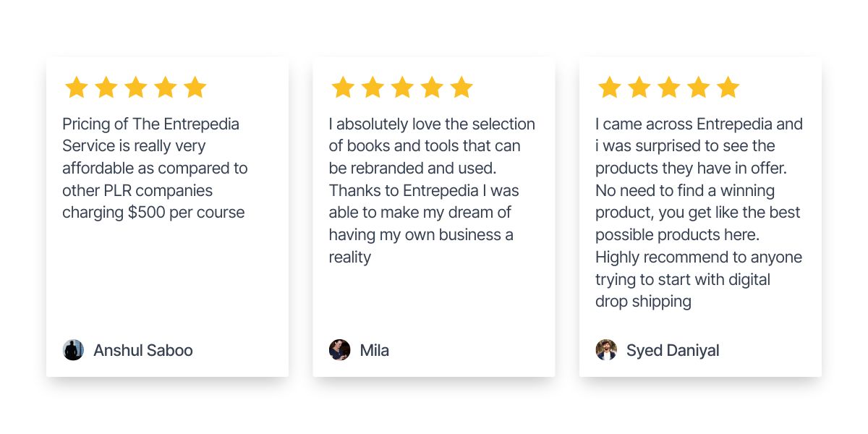
Task: Click the Mila reviewer name
Action: [x=375, y=350]
